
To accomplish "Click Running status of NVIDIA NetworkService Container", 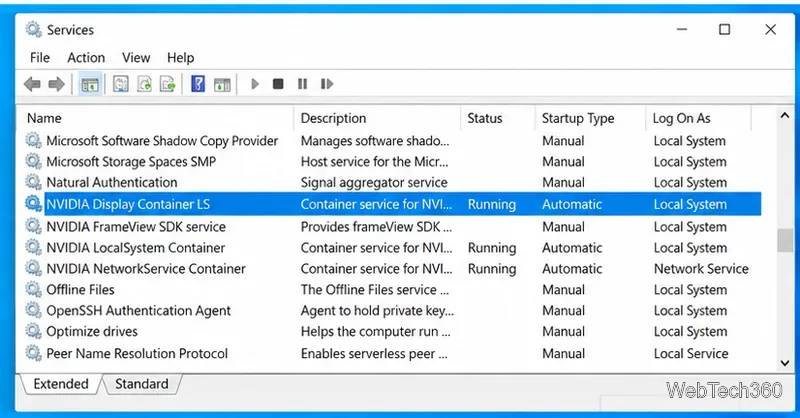I will point(492,268).
